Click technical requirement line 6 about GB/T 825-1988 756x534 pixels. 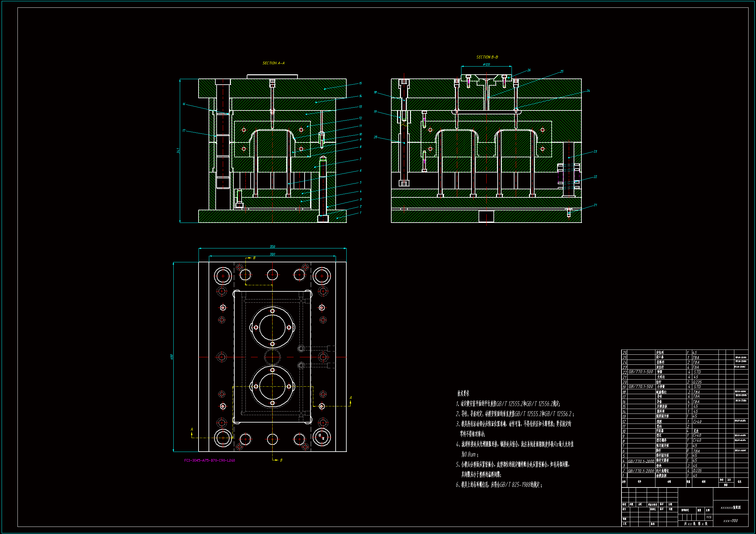(x=499, y=485)
